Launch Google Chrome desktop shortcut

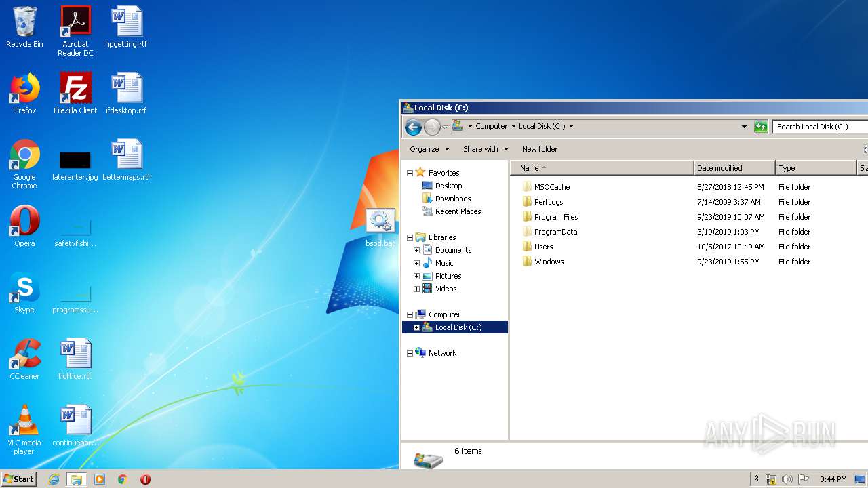(24, 164)
